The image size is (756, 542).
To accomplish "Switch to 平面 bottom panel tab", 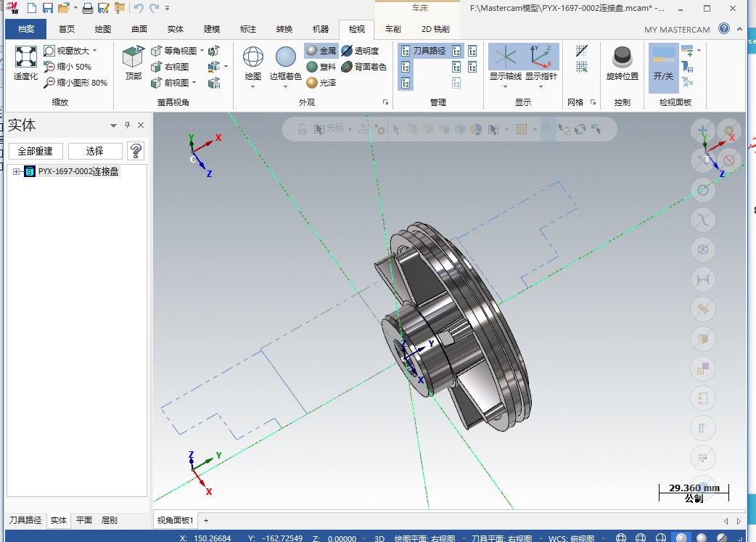I will 84,520.
